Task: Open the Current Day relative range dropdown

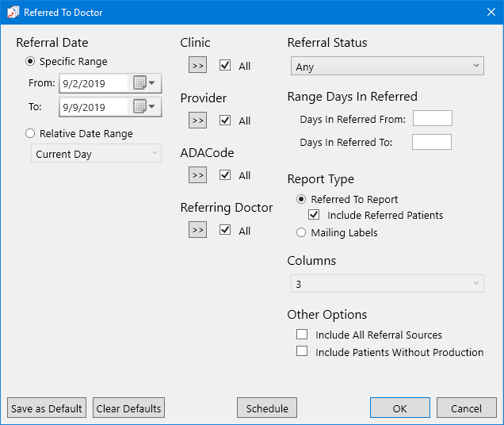Action: 96,154
